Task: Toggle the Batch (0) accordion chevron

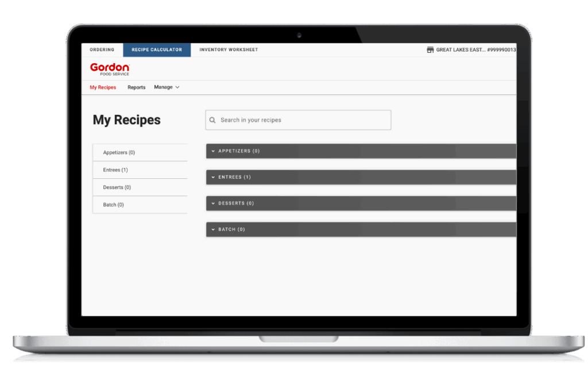Action: click(213, 229)
